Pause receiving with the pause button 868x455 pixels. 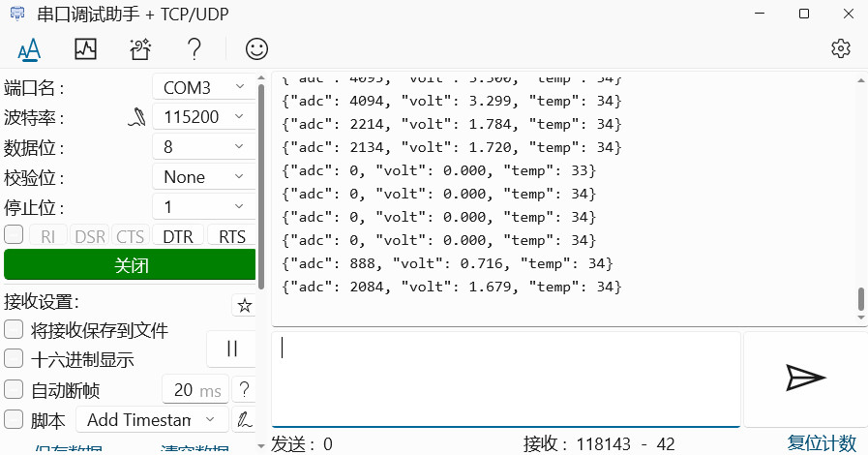[x=232, y=349]
